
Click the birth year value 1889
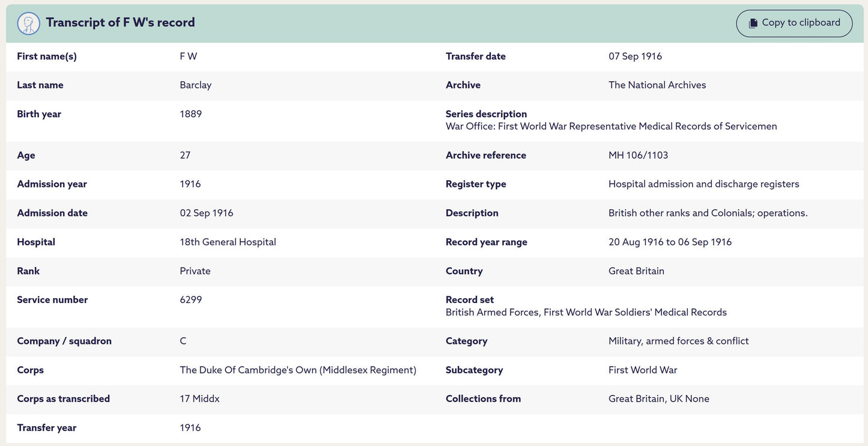coord(190,114)
